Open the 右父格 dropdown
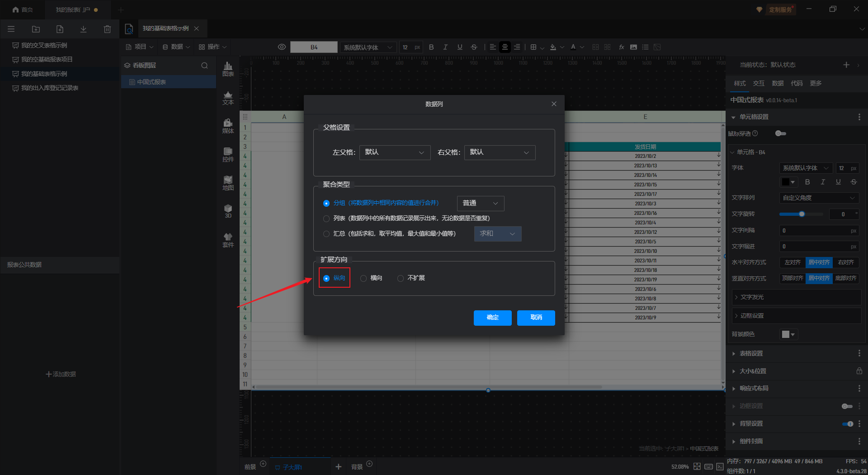This screenshot has height=475, width=868. [x=500, y=152]
